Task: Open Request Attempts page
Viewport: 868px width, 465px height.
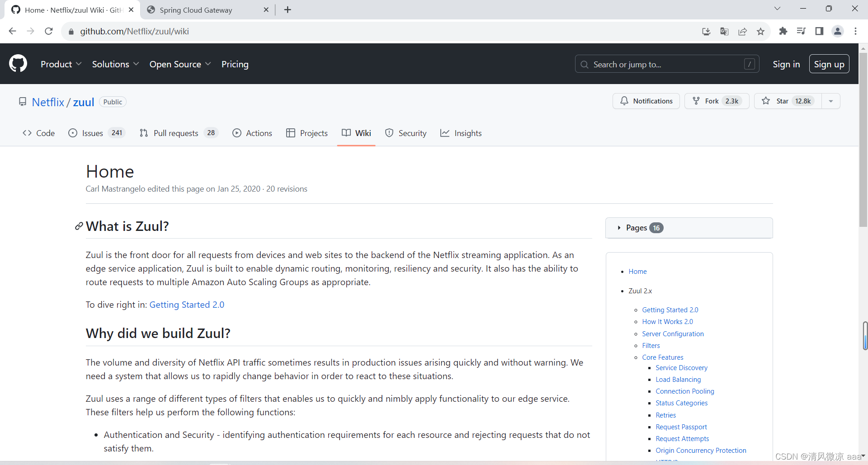Action: point(682,438)
